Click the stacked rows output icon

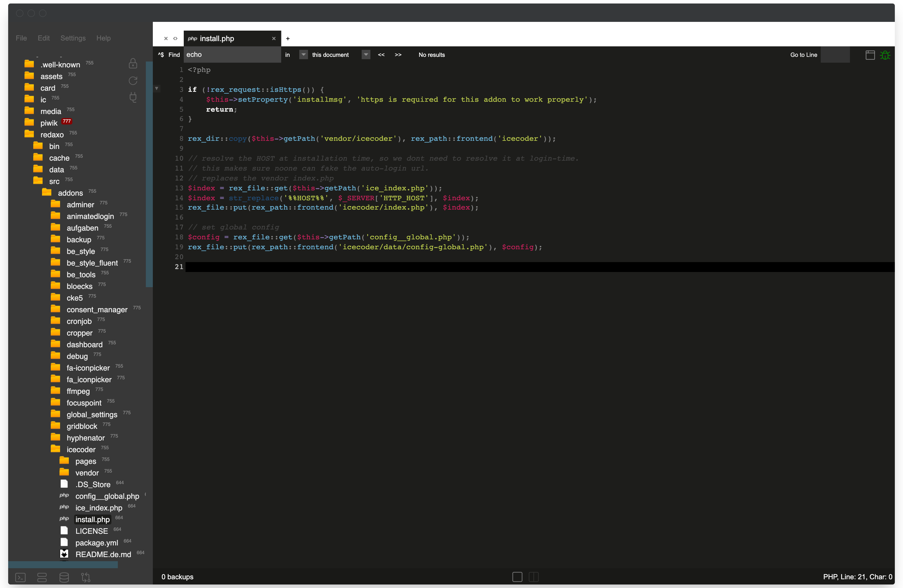[42, 578]
